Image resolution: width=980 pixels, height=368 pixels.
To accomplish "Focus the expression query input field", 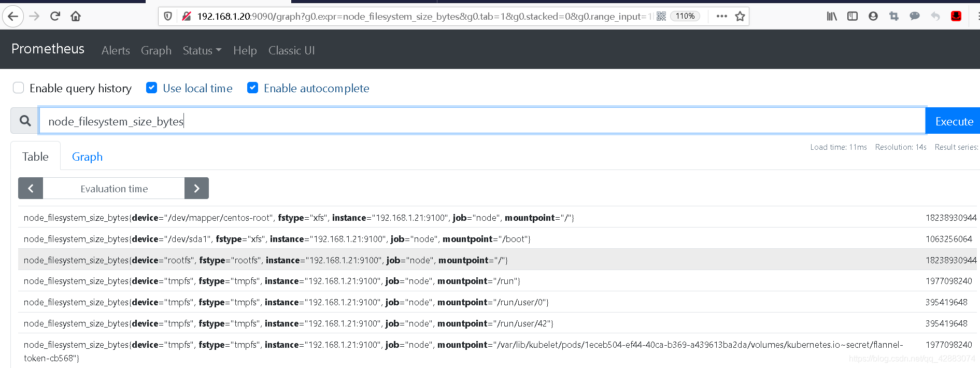I will pos(482,121).
